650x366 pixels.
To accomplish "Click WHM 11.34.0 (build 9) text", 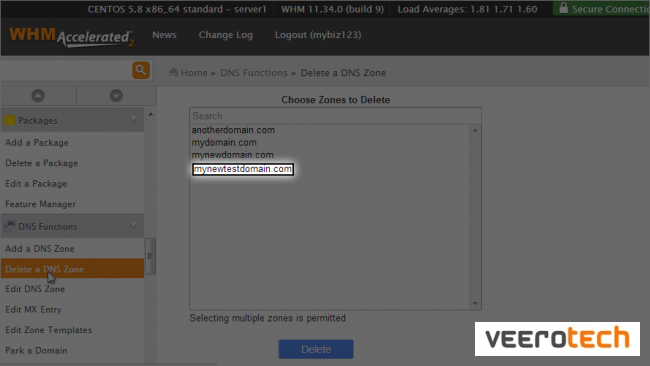I will pyautogui.click(x=332, y=9).
